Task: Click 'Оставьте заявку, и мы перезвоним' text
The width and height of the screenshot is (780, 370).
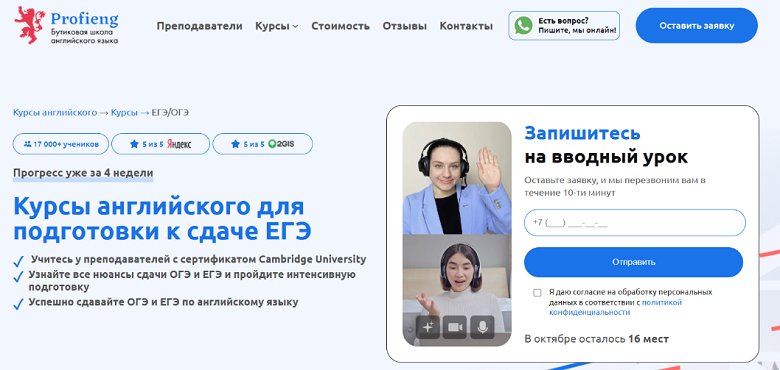Action: coord(615,186)
